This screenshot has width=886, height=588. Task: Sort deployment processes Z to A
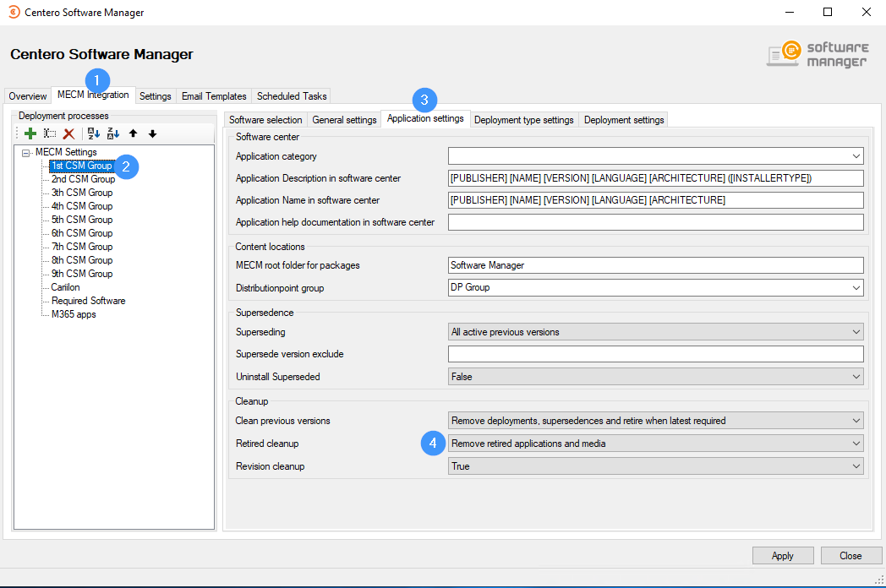(x=113, y=133)
